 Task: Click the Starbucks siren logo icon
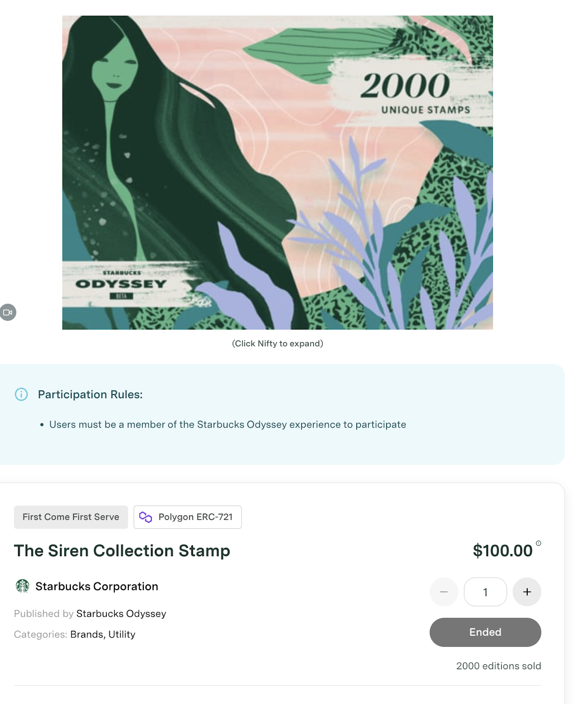coord(22,586)
